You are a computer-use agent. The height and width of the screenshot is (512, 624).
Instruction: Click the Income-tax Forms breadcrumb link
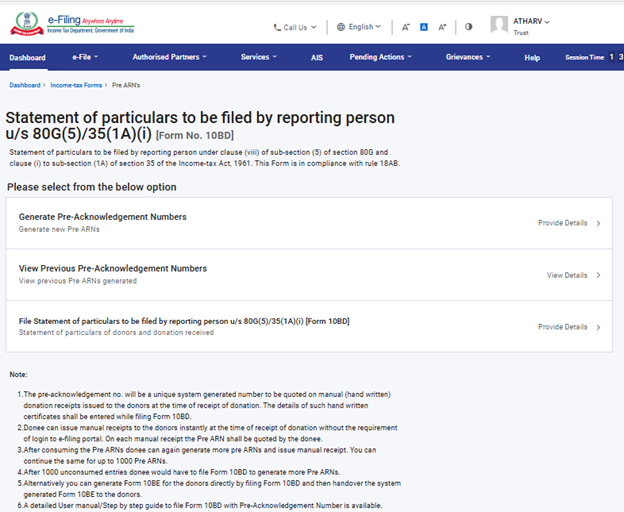(78, 86)
